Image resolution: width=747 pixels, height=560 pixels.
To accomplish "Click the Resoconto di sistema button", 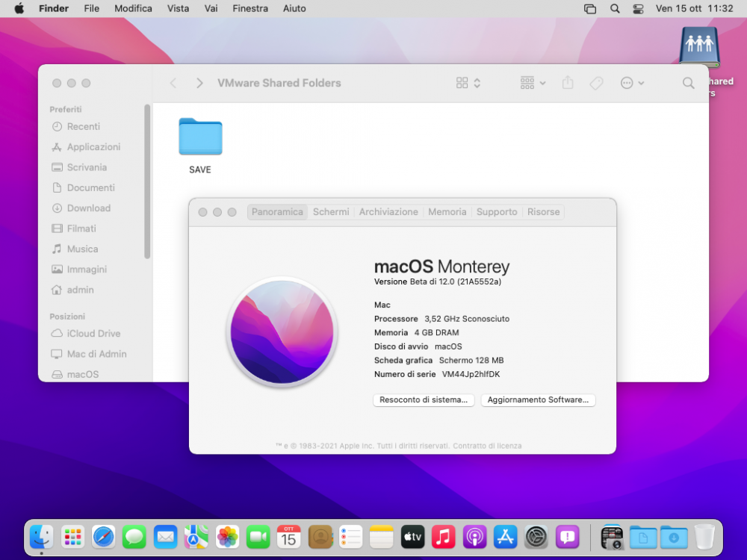I will tap(424, 399).
